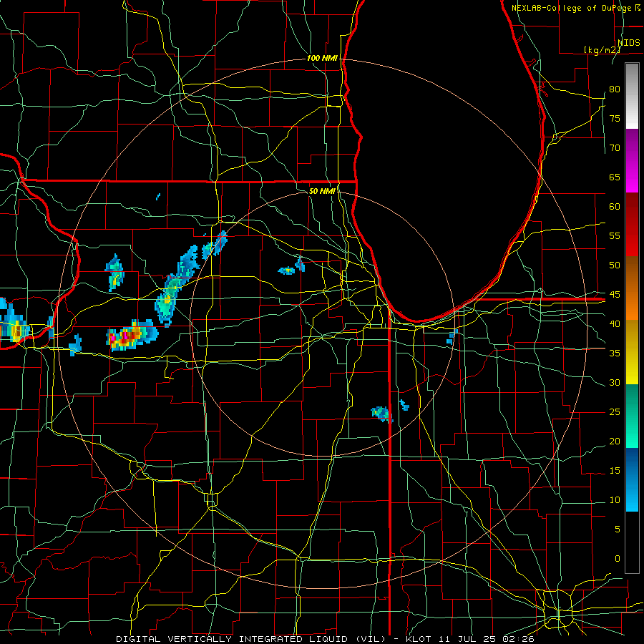Click the legend value 15
The image size is (644, 644).
(x=615, y=470)
